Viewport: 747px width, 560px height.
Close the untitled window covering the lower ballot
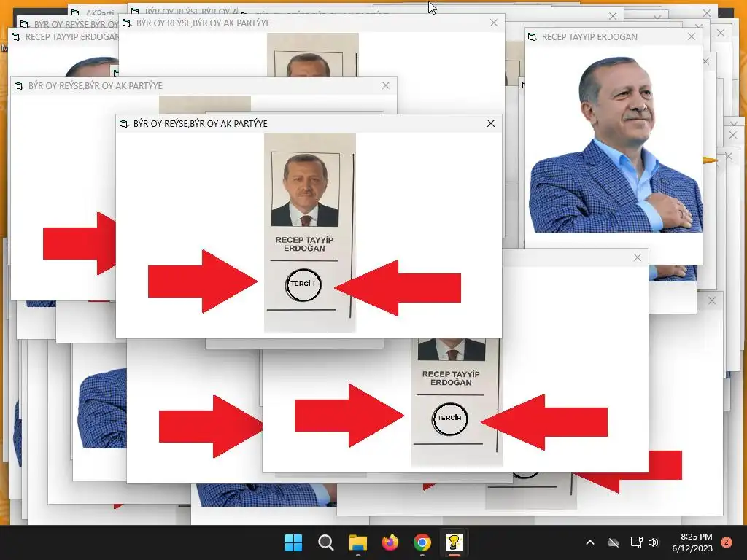(x=638, y=257)
